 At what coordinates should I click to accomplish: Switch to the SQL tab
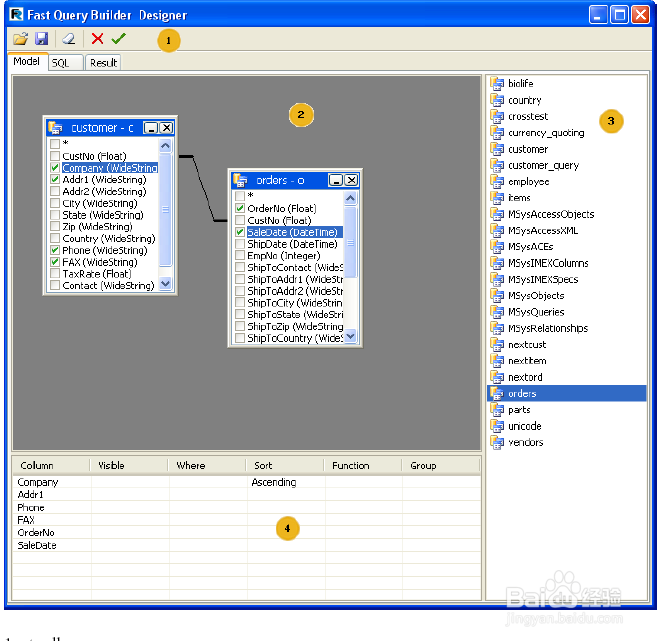tap(66, 63)
